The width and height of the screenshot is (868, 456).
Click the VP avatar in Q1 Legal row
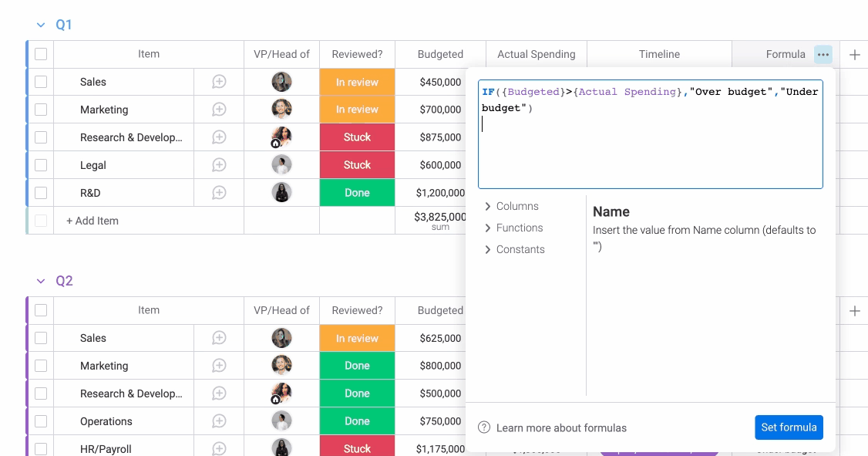click(282, 164)
